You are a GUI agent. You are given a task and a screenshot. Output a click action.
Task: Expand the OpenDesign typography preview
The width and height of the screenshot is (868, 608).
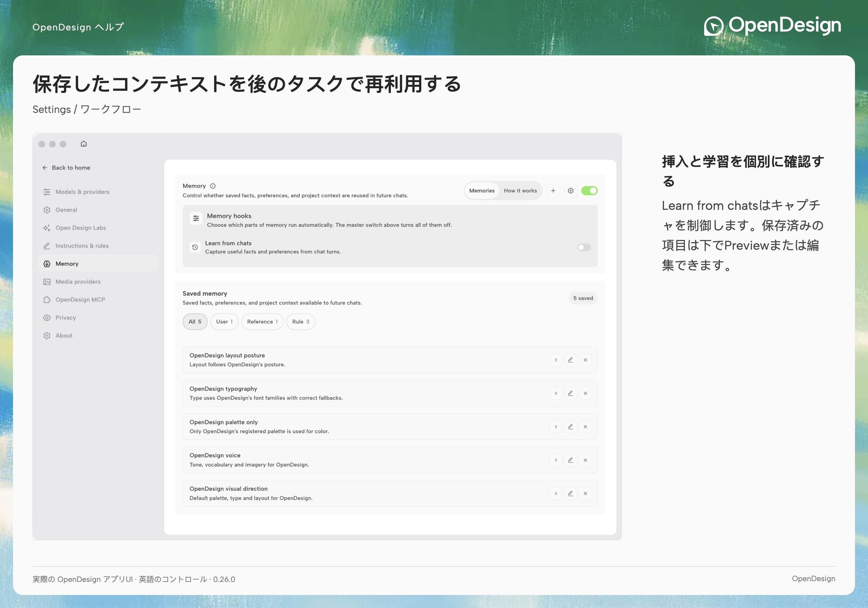(556, 394)
